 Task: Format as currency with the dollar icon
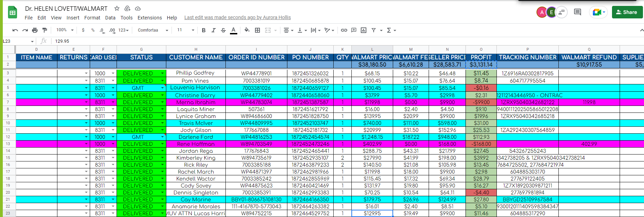(x=83, y=30)
